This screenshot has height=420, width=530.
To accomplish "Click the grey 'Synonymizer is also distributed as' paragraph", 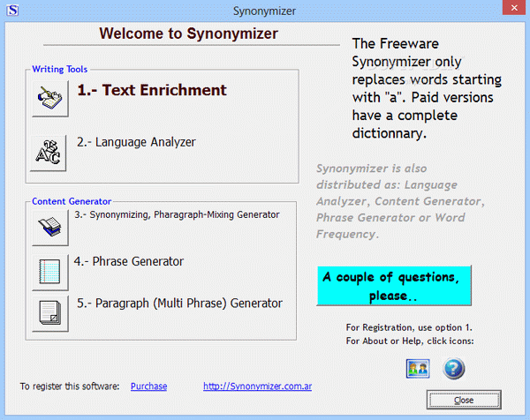I will click(400, 201).
